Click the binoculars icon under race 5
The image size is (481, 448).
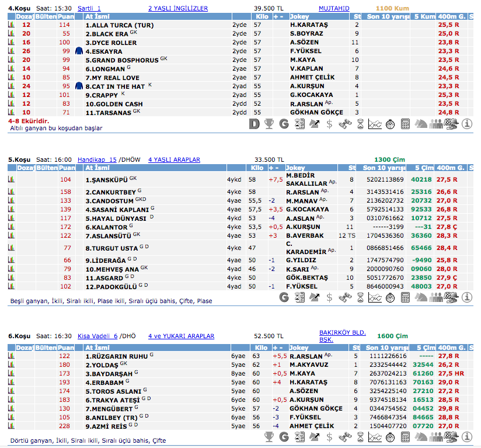[x=344, y=297]
